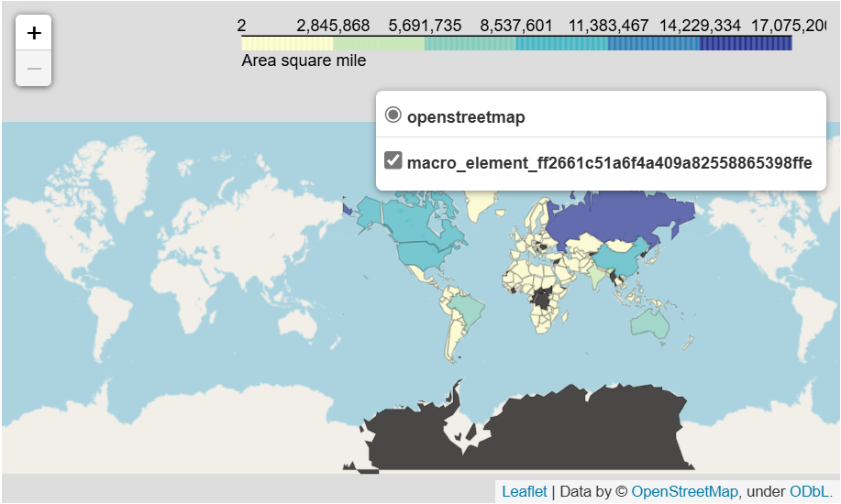Screen dimensions: 841x504
Task: Click the teal mid-range legend segment
Action: click(561, 43)
